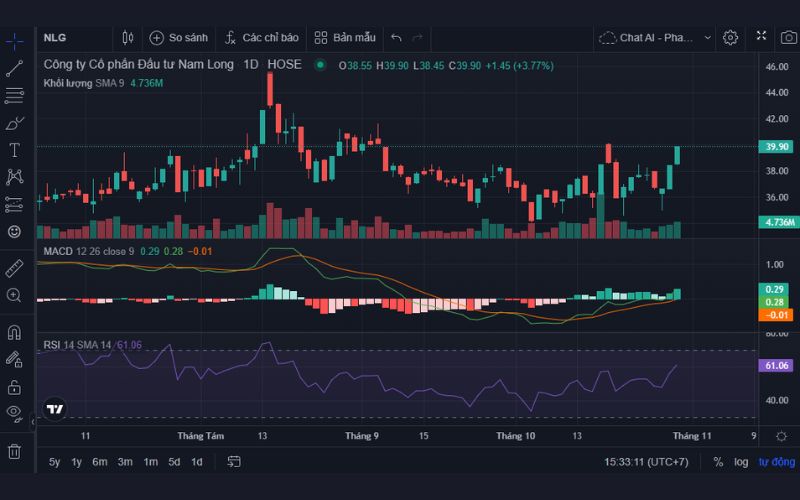Screen dimensions: 800x500
Task: Select the 6m time range
Action: (100, 462)
